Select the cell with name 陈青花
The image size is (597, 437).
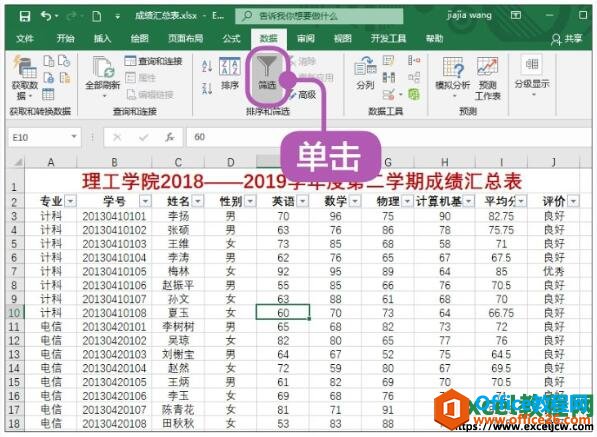[x=178, y=410]
